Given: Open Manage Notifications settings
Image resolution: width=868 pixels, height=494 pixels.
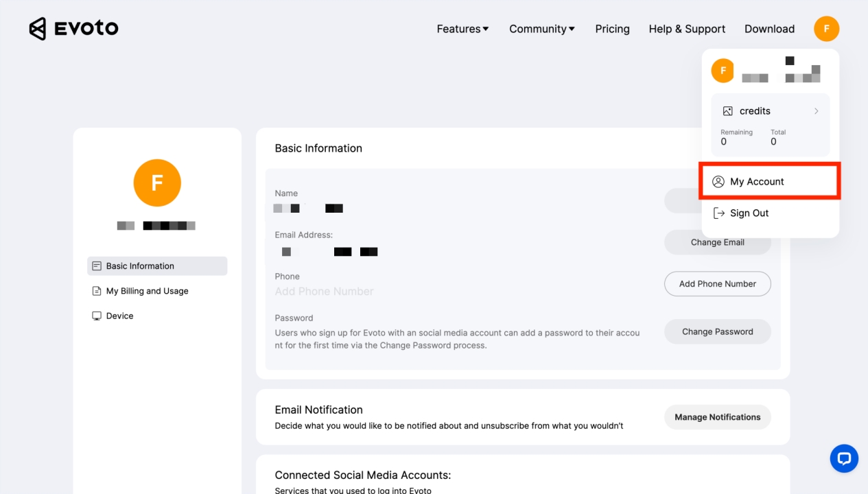Looking at the screenshot, I should coord(717,417).
